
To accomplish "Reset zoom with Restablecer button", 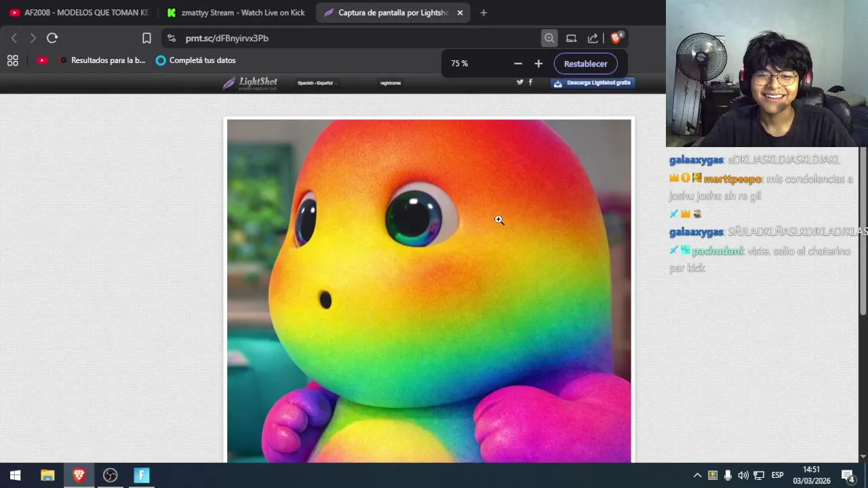I will [x=586, y=63].
